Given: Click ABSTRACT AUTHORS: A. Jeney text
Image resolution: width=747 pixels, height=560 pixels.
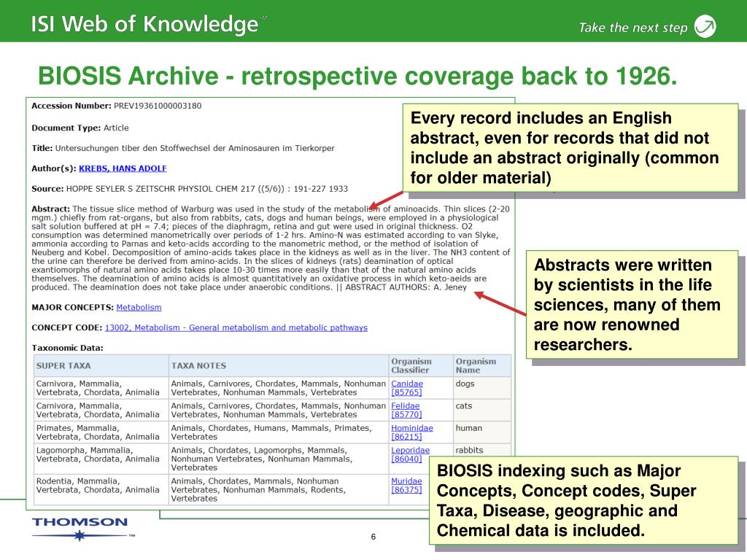Looking at the screenshot, I should point(406,287).
